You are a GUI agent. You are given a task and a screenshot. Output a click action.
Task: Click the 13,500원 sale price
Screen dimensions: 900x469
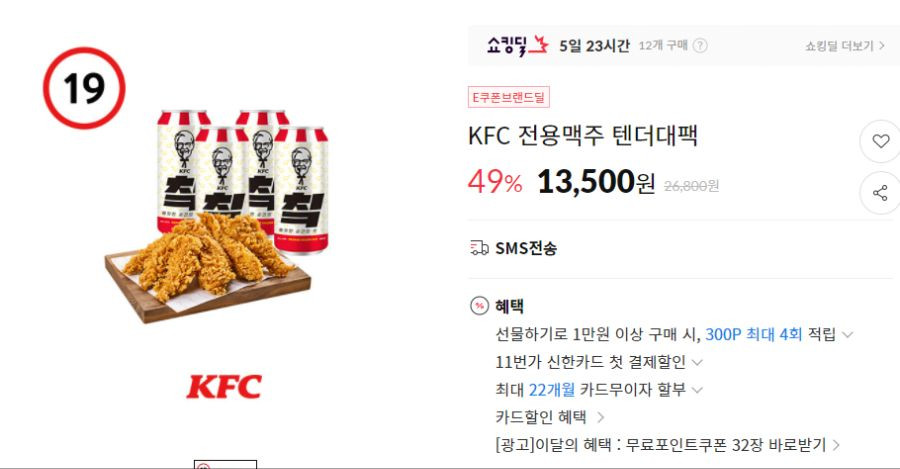click(x=596, y=182)
